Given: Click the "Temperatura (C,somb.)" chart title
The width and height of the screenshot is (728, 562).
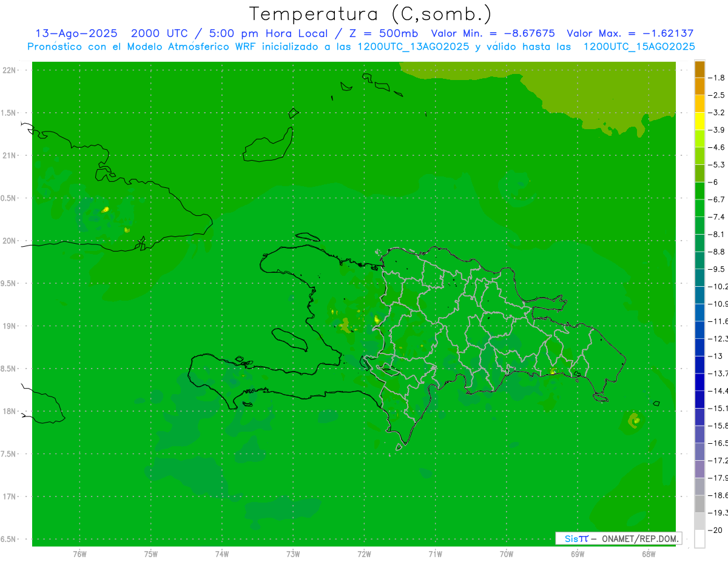Looking at the screenshot, I should click(370, 13).
